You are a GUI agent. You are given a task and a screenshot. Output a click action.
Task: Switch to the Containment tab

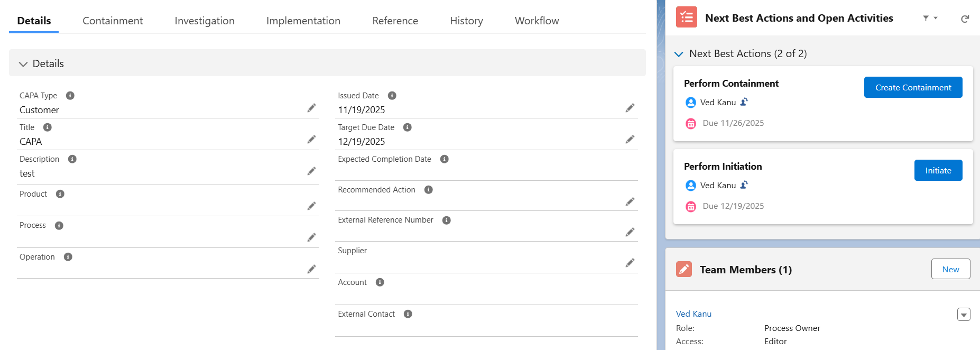(x=113, y=21)
